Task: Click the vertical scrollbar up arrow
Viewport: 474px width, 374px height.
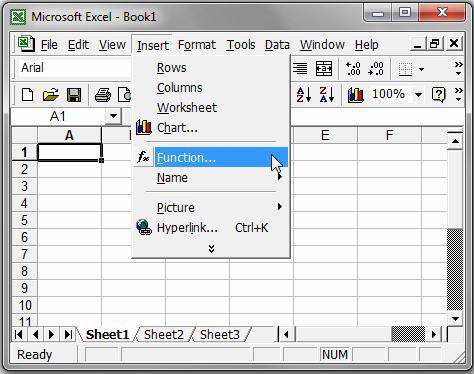Action: [x=455, y=141]
